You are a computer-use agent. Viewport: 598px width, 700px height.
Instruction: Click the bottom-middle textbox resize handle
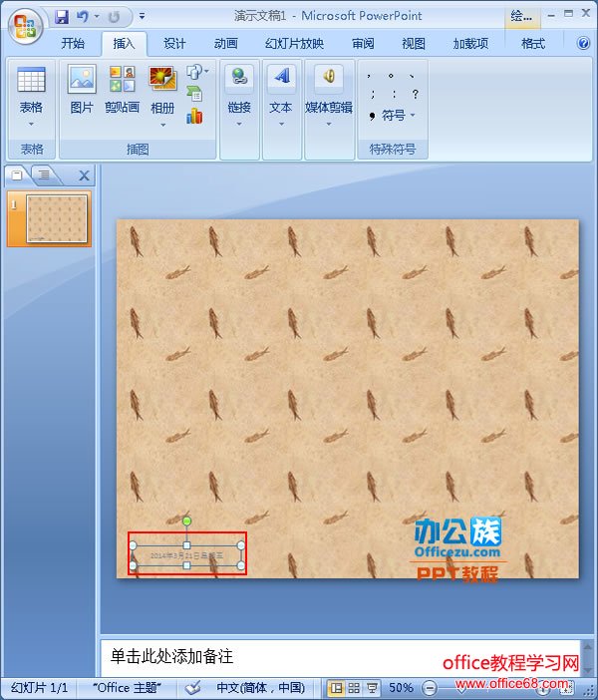187,565
